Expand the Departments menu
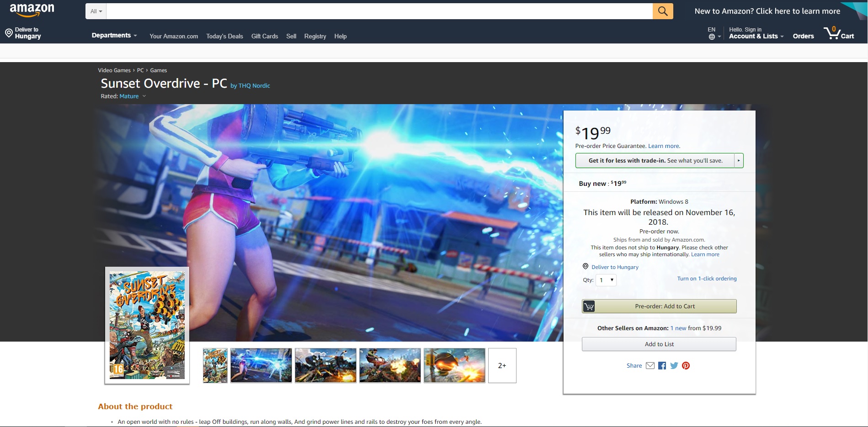Image resolution: width=868 pixels, height=427 pixels. click(114, 35)
